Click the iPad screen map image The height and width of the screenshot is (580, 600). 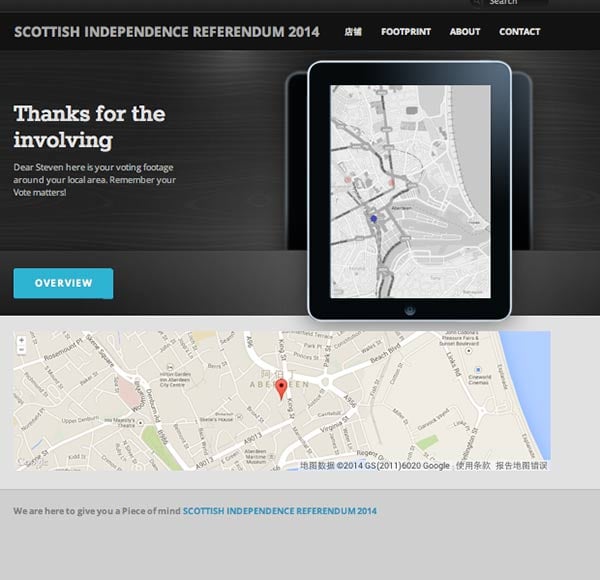[410, 190]
